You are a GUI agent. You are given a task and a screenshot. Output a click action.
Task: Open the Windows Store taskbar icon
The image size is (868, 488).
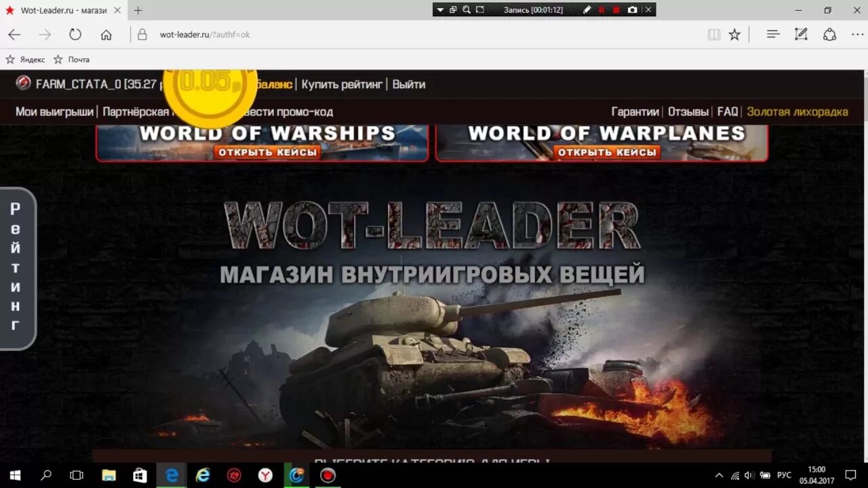(x=140, y=475)
